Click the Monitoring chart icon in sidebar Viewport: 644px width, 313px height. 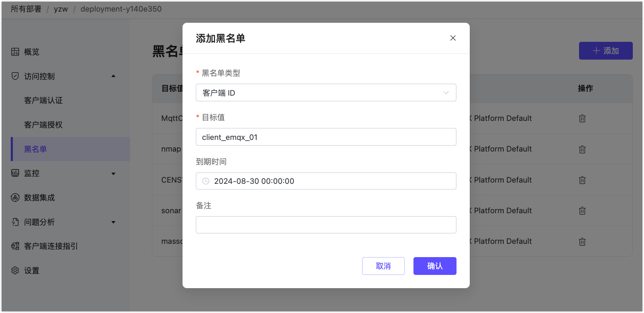point(15,173)
